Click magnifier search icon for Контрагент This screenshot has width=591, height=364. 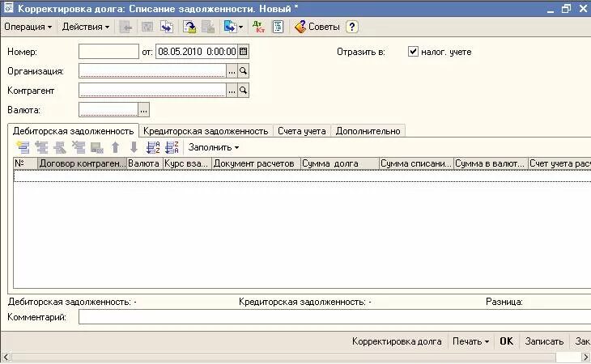click(x=244, y=91)
